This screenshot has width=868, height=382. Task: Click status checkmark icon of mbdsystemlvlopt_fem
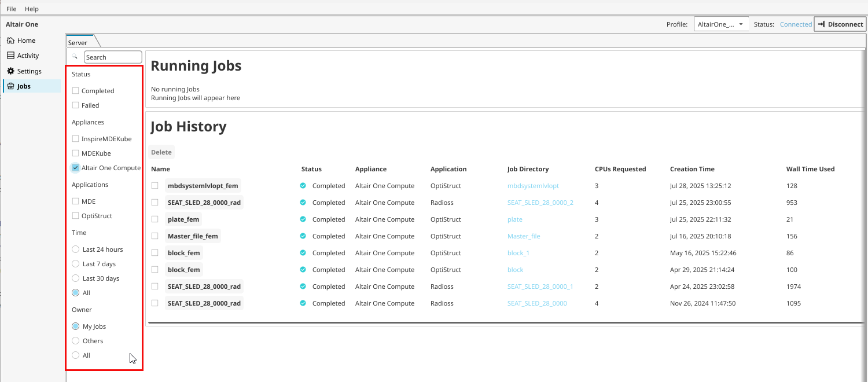click(x=303, y=186)
